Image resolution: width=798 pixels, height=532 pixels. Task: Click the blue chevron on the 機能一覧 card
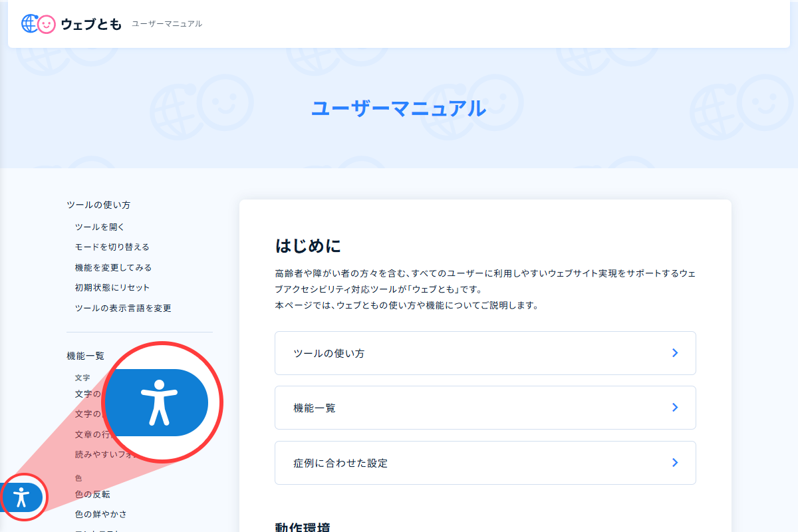[675, 407]
